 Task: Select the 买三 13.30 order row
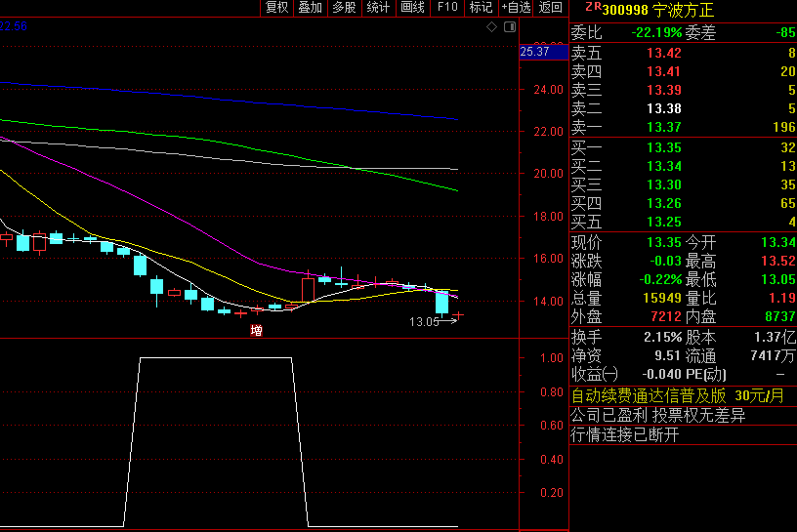pyautogui.click(x=683, y=184)
